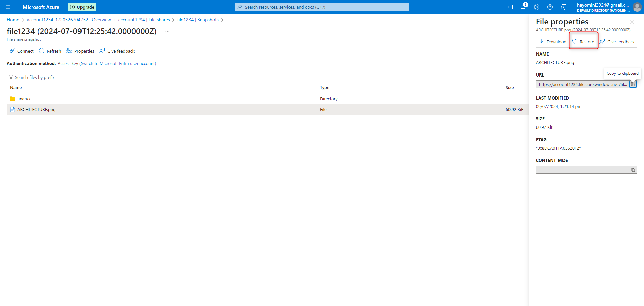This screenshot has height=306, width=644.
Task: Click the Search files by prefix field
Action: click(x=268, y=77)
